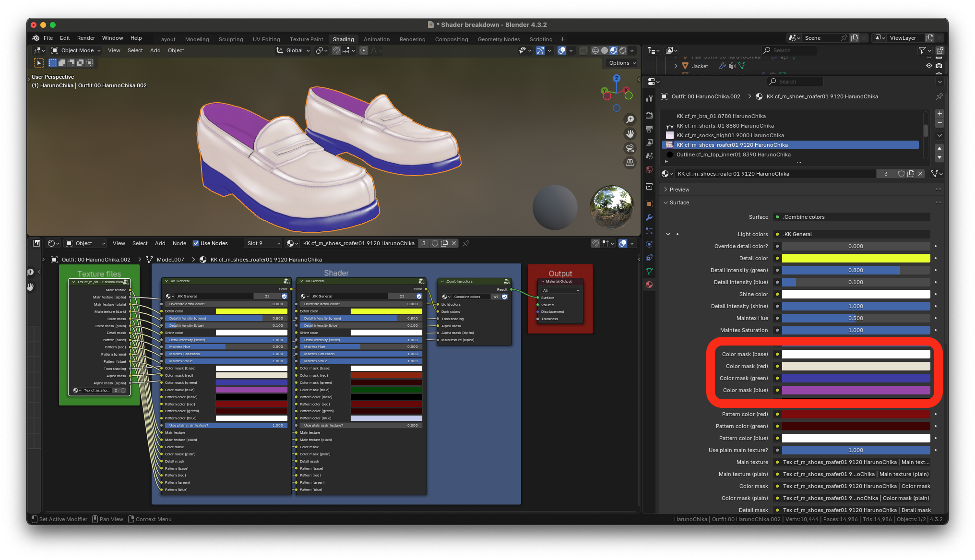Open the Modifiers wrench properties tab
The width and height of the screenshot is (975, 560).
[649, 217]
